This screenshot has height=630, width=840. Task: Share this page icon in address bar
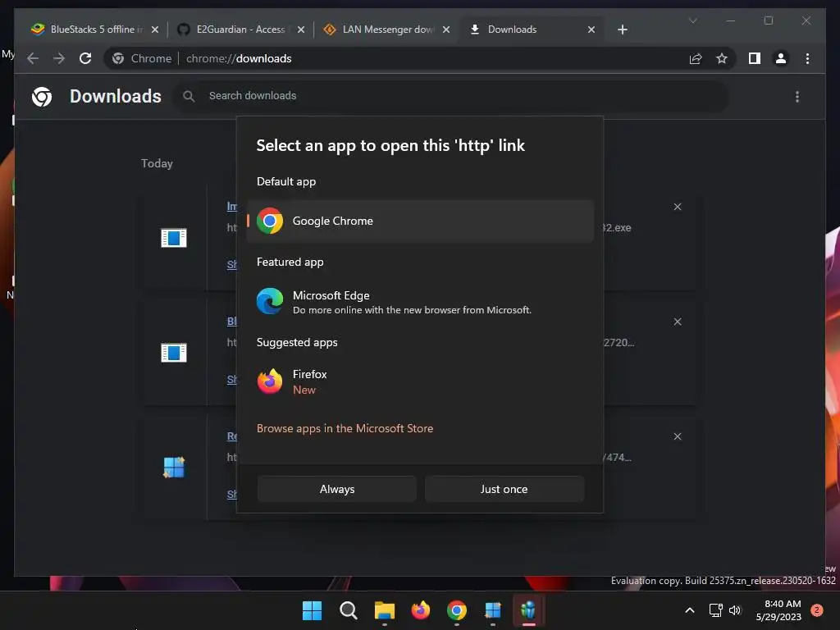click(696, 58)
